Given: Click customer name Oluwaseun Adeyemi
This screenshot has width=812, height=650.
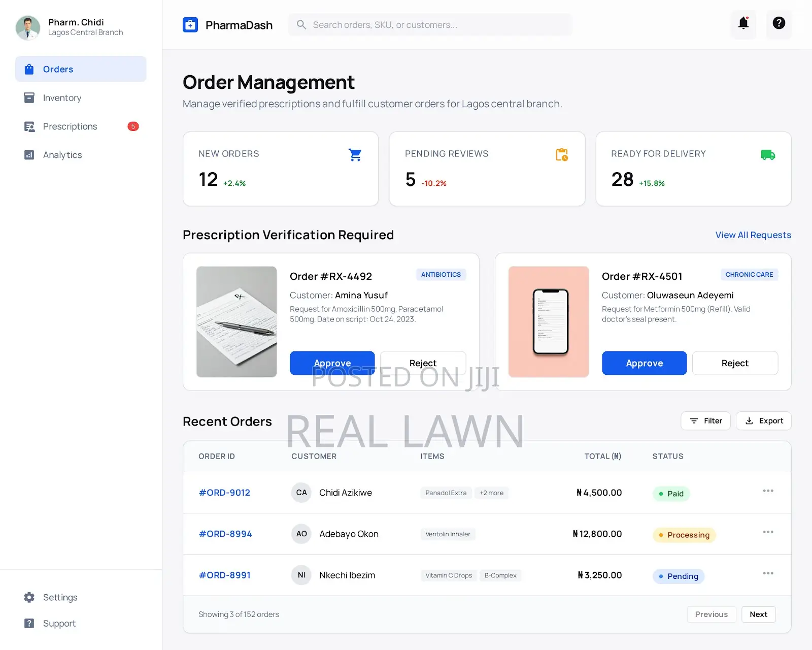Looking at the screenshot, I should point(690,295).
